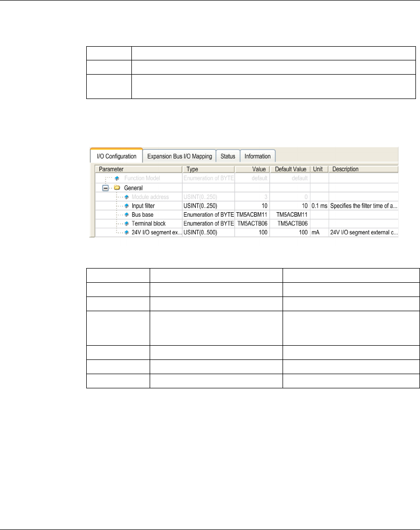Screen dimensions: 420x530
Task: Click the Value column header
Action: click(x=252, y=169)
